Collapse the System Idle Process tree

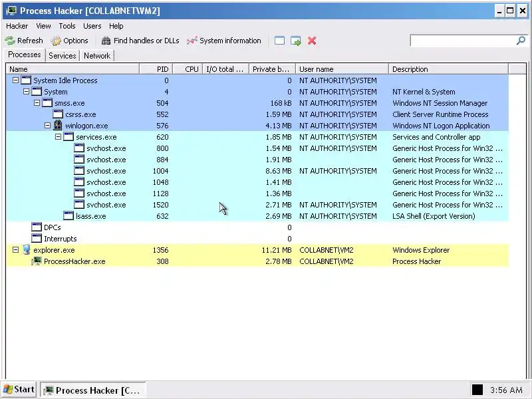[15, 80]
